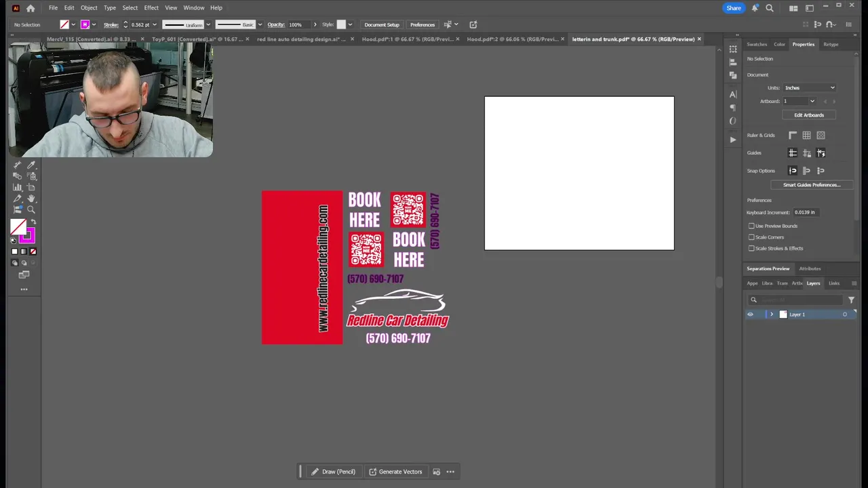Toggle Snap to Point option
Screen dimensions: 868x488
point(792,171)
